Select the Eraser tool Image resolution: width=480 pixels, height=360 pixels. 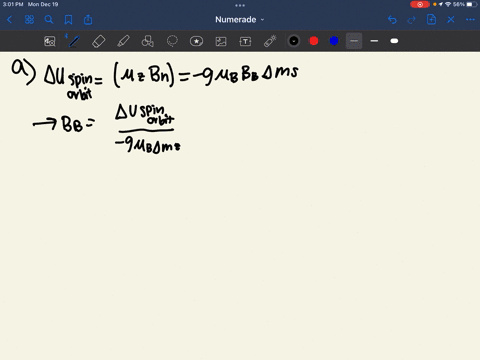(99, 41)
